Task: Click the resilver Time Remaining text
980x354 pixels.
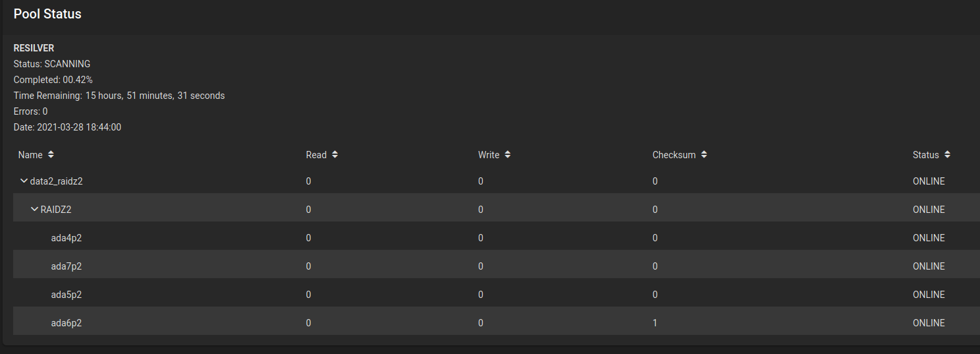Action: point(119,96)
